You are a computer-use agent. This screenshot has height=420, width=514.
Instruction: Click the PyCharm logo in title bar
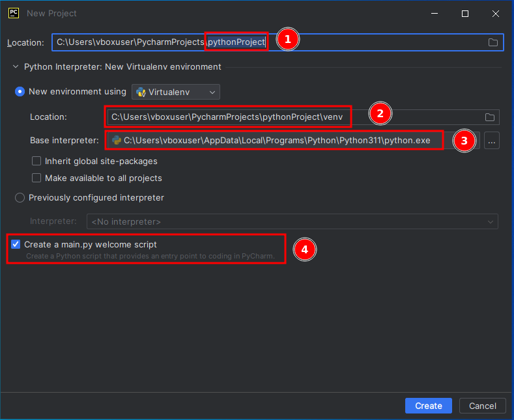[x=13, y=13]
